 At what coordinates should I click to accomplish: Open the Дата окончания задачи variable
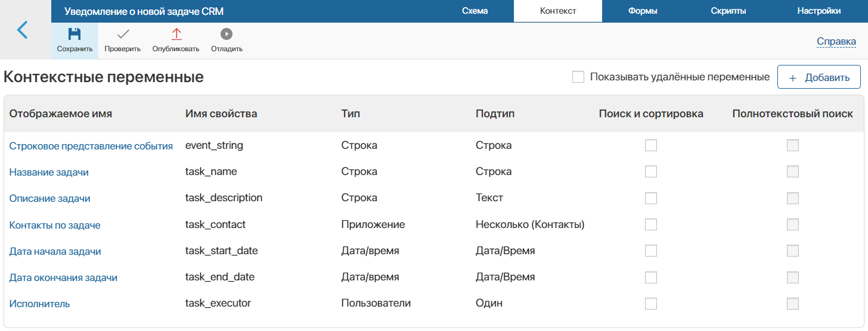point(63,277)
